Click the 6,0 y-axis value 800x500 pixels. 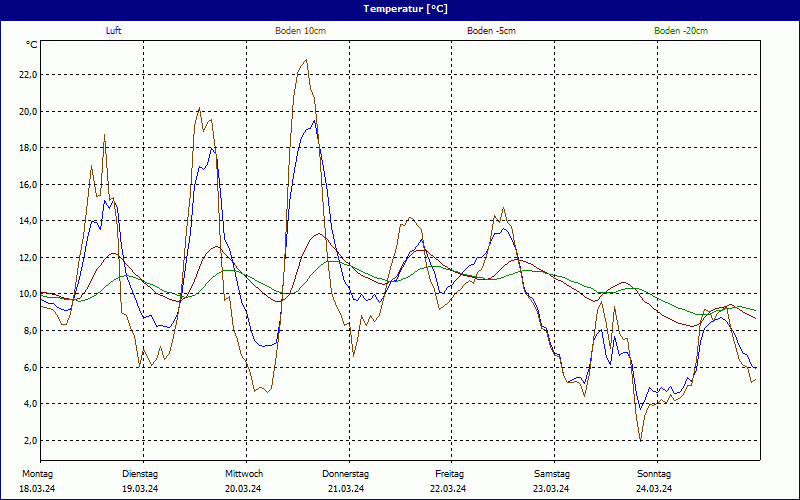(30, 367)
